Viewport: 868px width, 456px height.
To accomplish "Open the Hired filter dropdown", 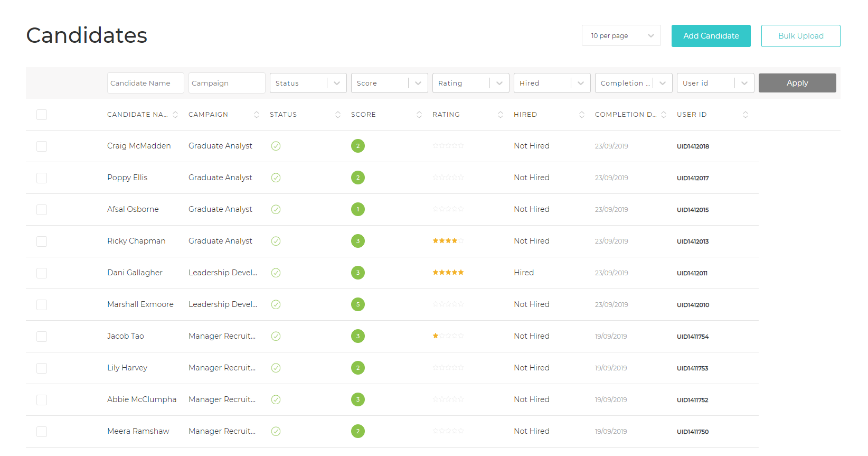I will 552,83.
